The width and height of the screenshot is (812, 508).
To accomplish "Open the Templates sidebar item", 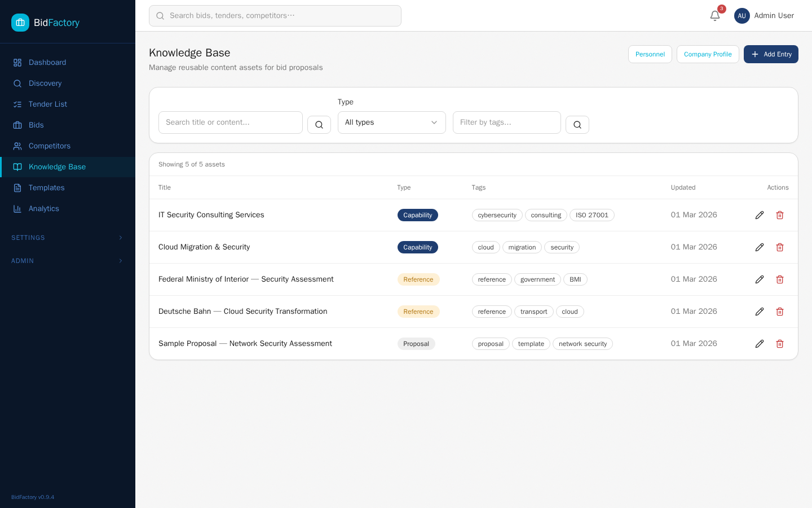I will (68, 188).
